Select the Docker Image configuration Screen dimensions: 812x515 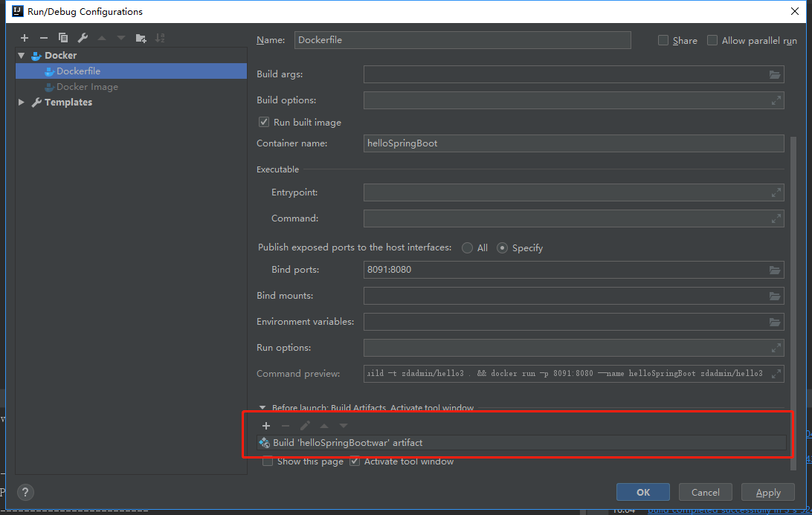[x=131, y=87]
